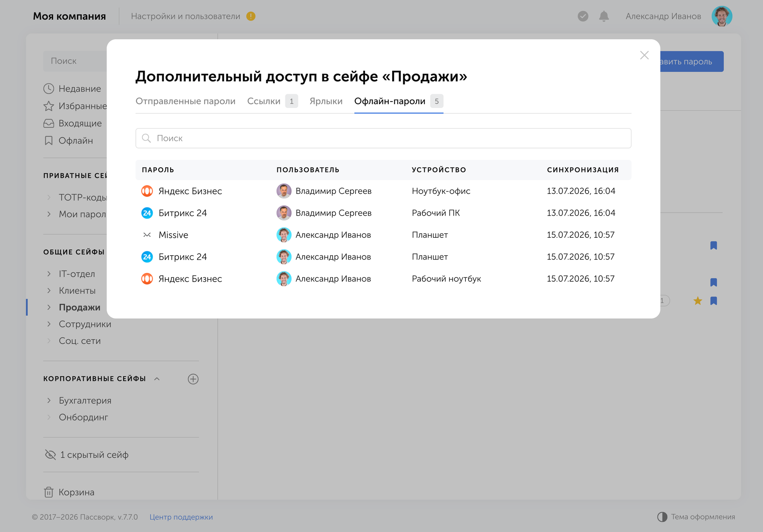Click Яндекс Бизнес icon in Рабочий ноутбук row
Image resolution: width=763 pixels, height=532 pixels.
click(x=147, y=279)
